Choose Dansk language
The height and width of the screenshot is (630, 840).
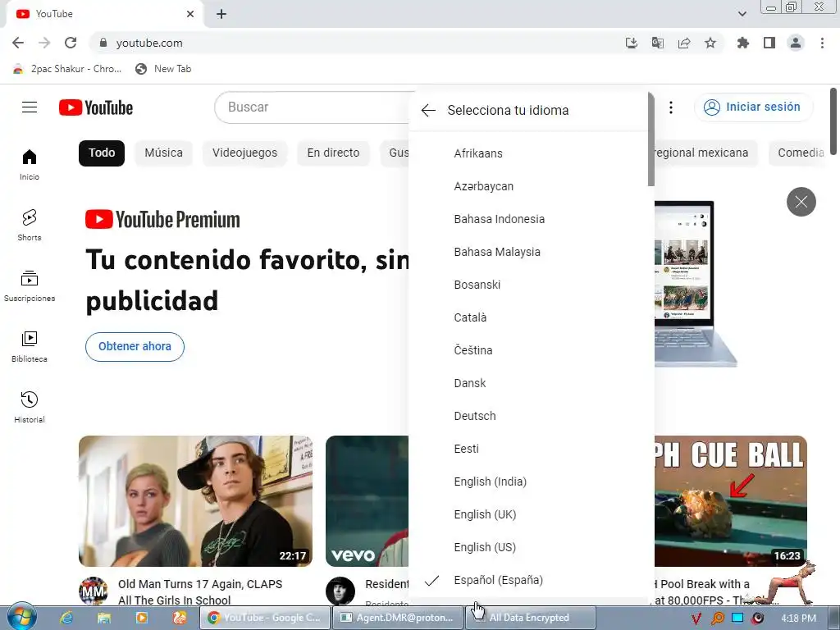coord(528,383)
